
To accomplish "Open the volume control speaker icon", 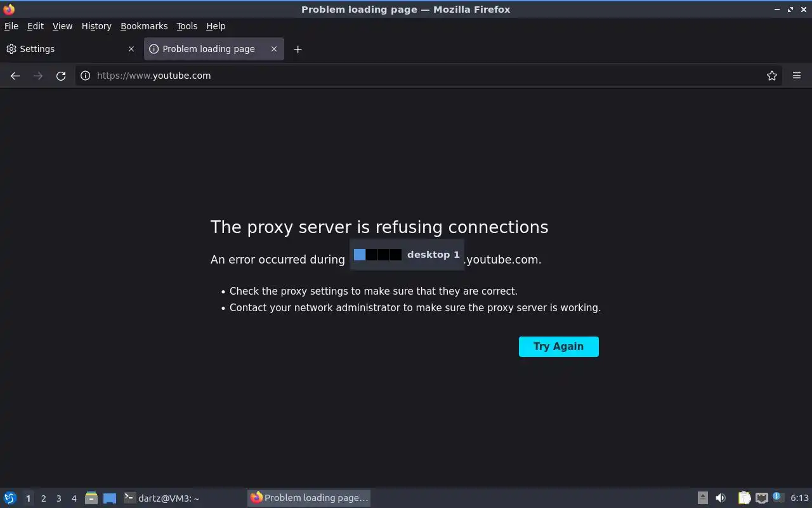I will [x=721, y=498].
